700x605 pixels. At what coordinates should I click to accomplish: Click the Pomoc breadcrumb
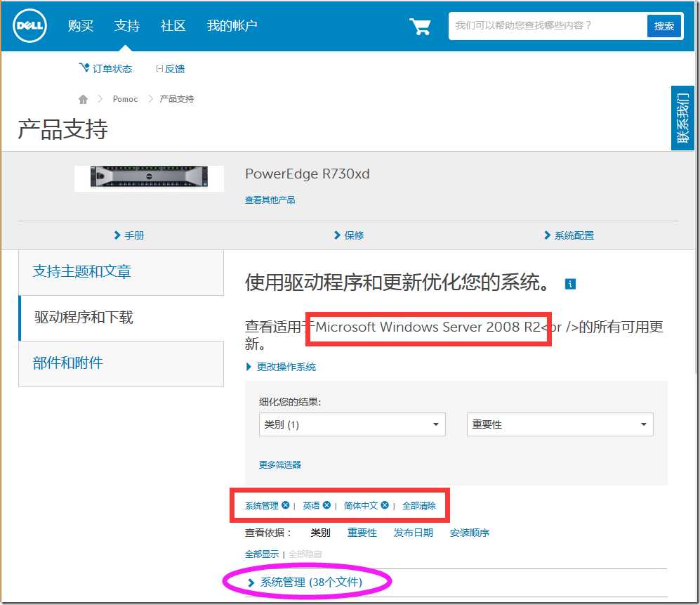click(125, 99)
